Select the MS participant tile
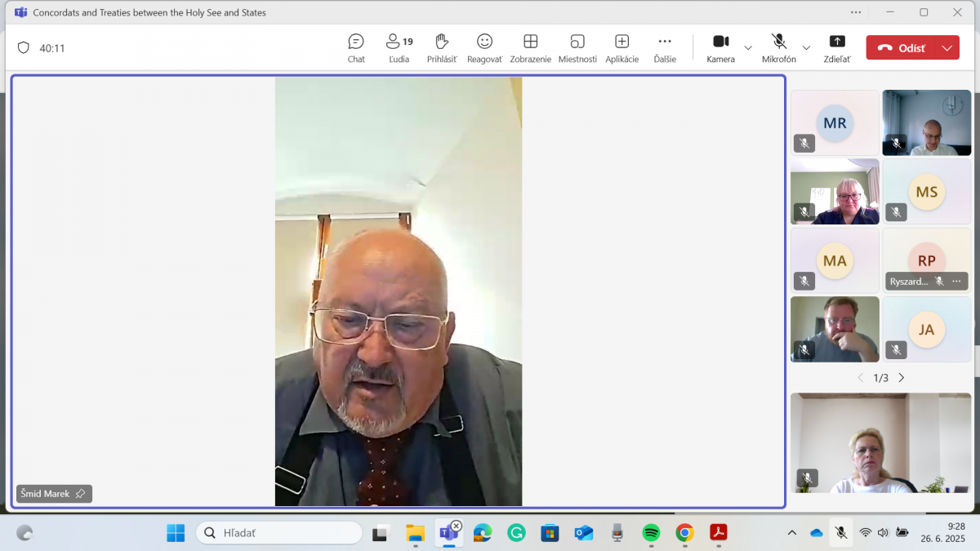Screen dimensions: 980x551 click(x=927, y=192)
